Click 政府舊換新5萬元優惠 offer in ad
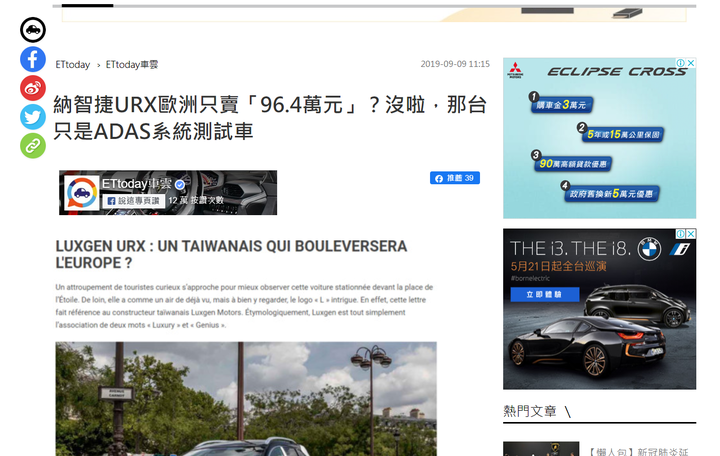 pyautogui.click(x=610, y=193)
